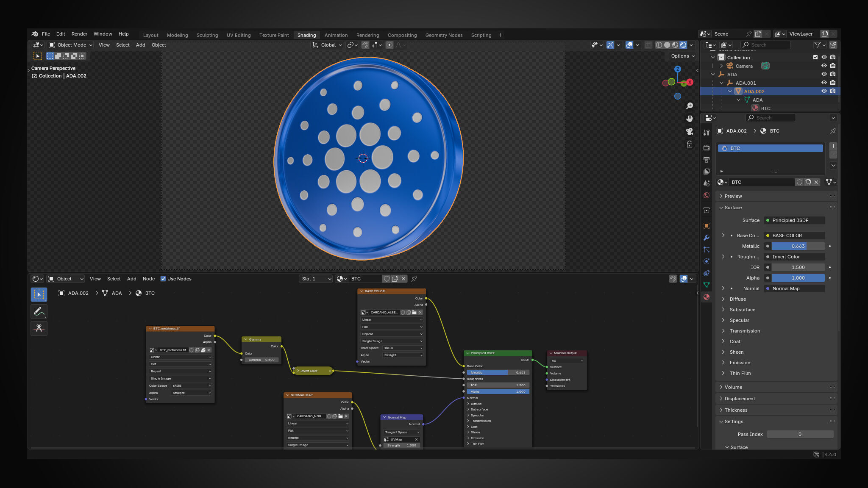
Task: Open the View Layer properties tab
Action: pyautogui.click(x=707, y=172)
